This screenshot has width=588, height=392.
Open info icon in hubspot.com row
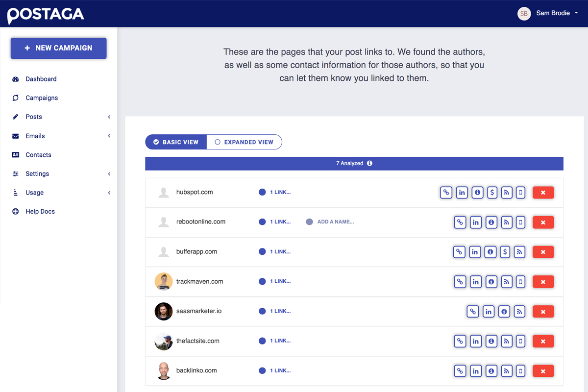coord(477,193)
